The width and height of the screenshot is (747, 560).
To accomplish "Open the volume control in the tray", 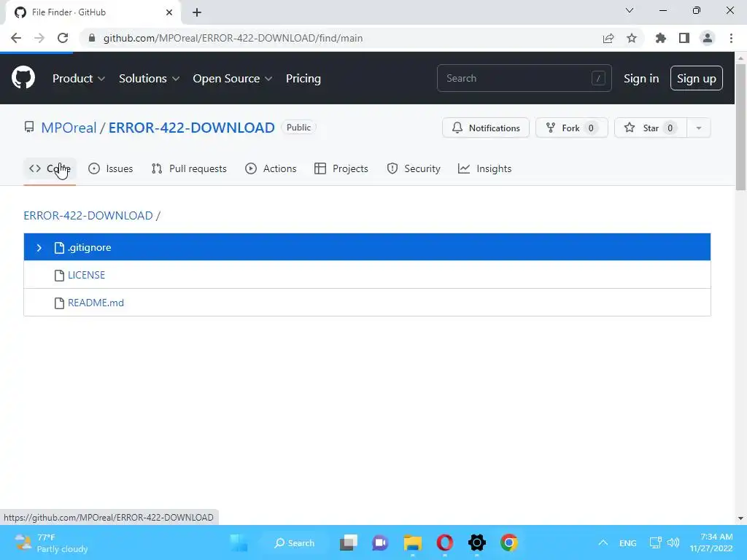I will 673,542.
